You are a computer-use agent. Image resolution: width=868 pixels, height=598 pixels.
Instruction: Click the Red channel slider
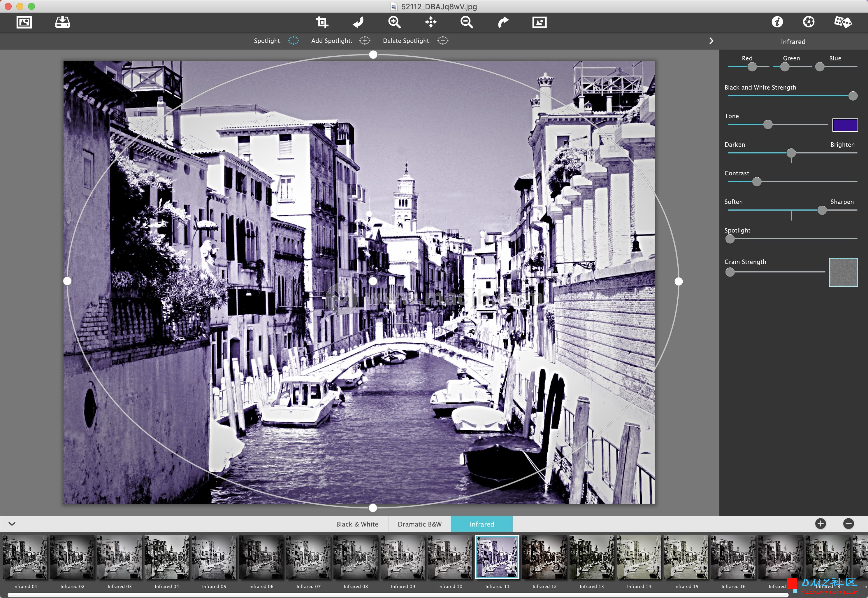tap(748, 67)
